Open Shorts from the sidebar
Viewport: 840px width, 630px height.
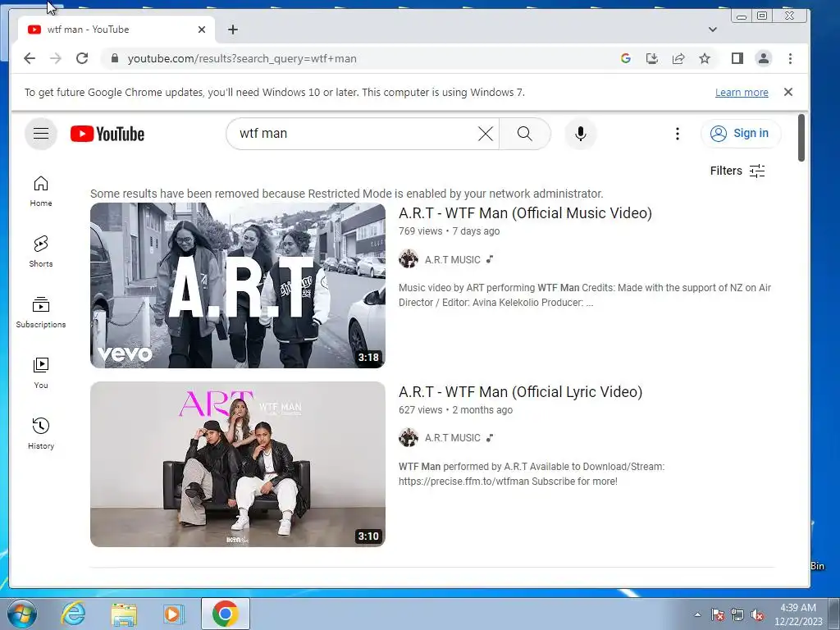(41, 251)
